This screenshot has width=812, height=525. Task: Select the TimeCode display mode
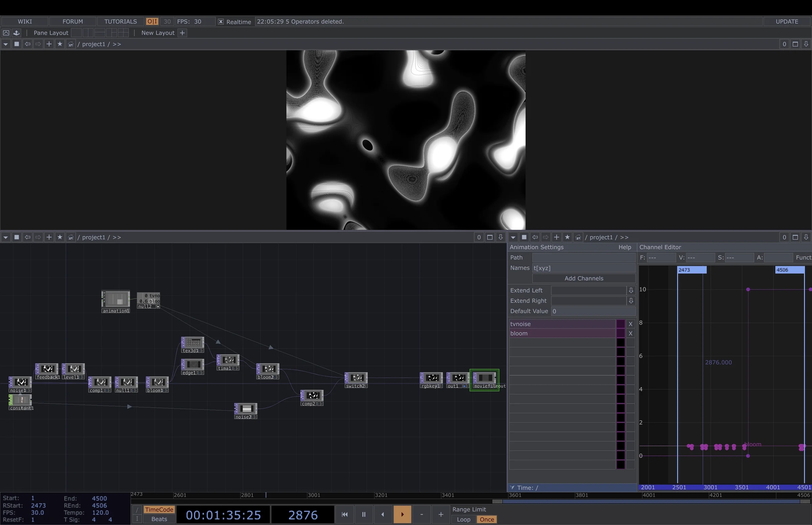coord(159,510)
